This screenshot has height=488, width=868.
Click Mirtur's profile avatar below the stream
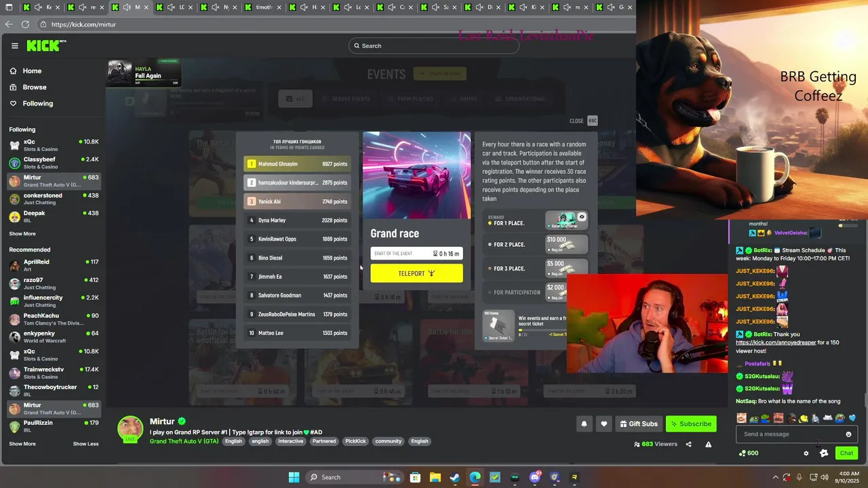[130, 429]
